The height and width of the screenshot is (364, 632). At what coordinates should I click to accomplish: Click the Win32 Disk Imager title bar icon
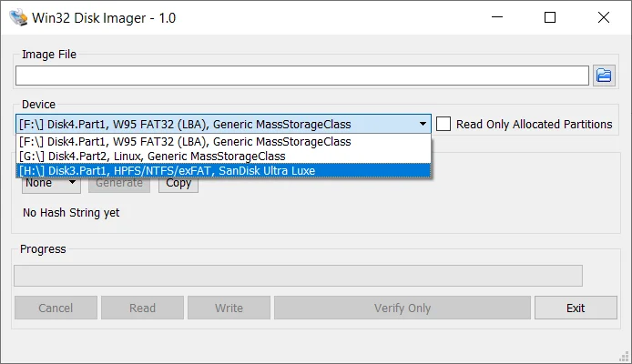point(18,17)
